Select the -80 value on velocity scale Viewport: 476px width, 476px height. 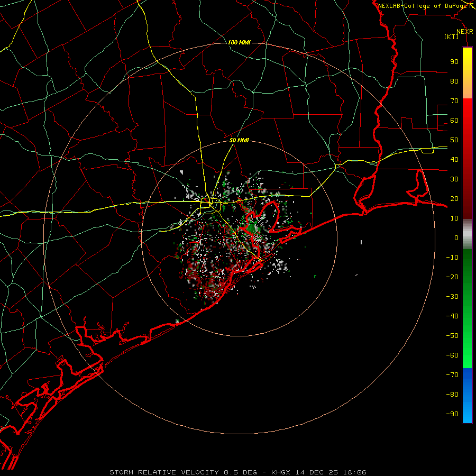[452, 395]
